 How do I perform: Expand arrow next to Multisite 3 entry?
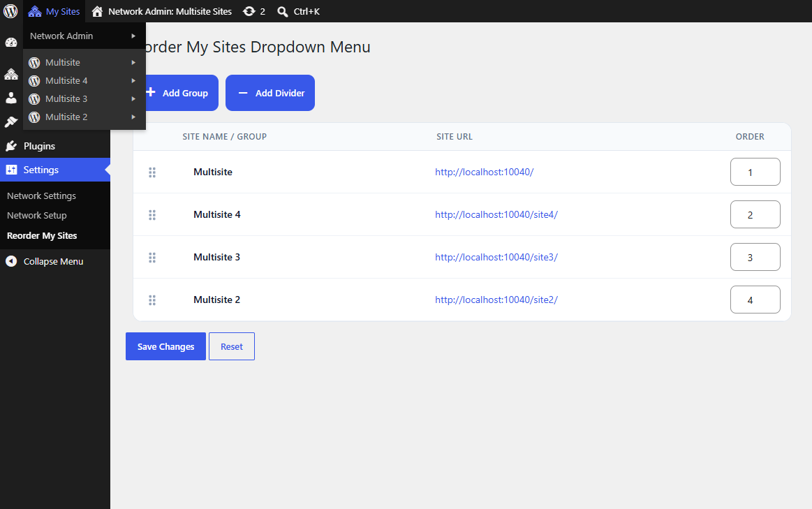pos(133,98)
